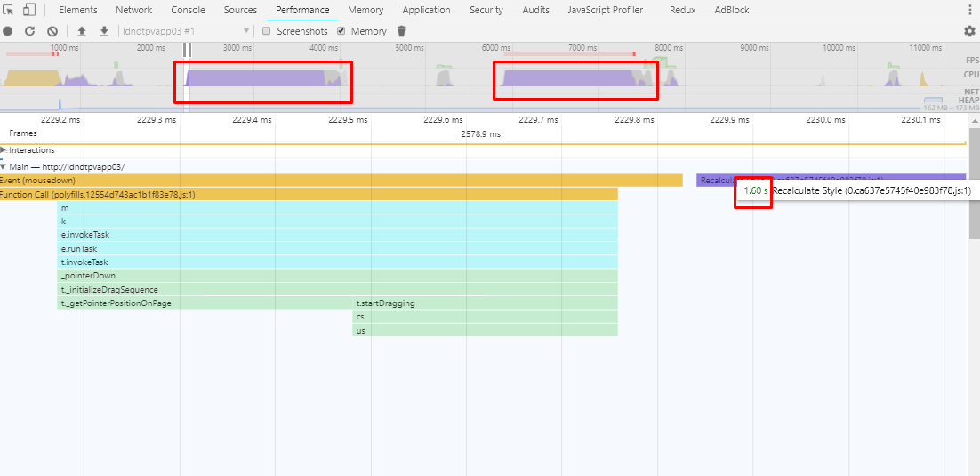This screenshot has height=476, width=980.
Task: Open the Security tab
Action: tap(486, 10)
